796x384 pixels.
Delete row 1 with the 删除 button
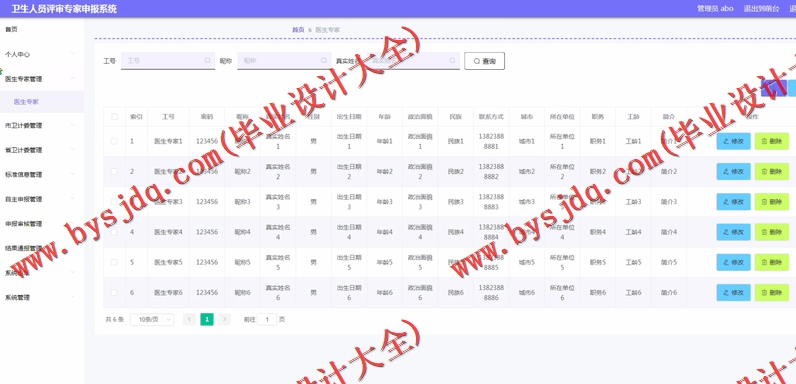point(772,141)
